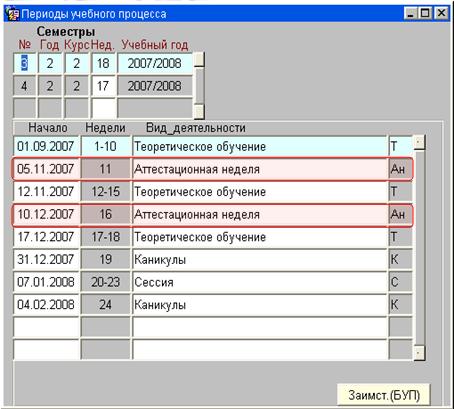454x409 pixels.
Task: Click the code cell С for Сессия
Action: click(400, 282)
